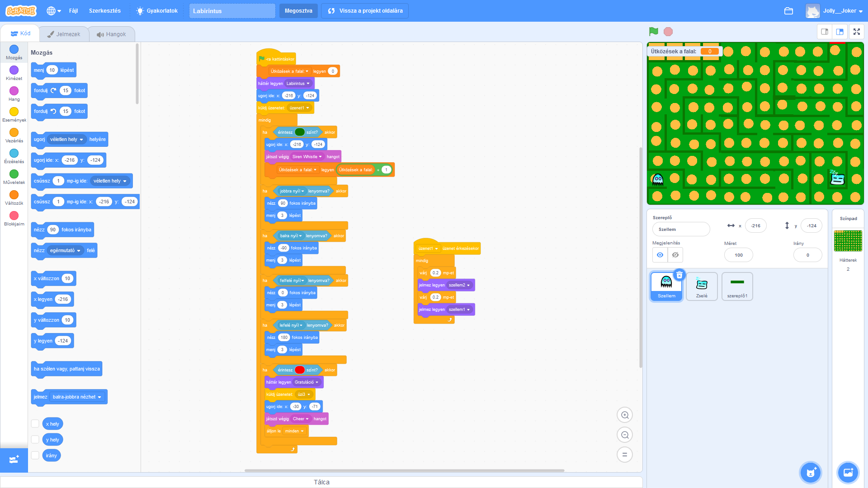The image size is (868, 488).
Task: Open My Stuff folder icon
Action: point(788,11)
